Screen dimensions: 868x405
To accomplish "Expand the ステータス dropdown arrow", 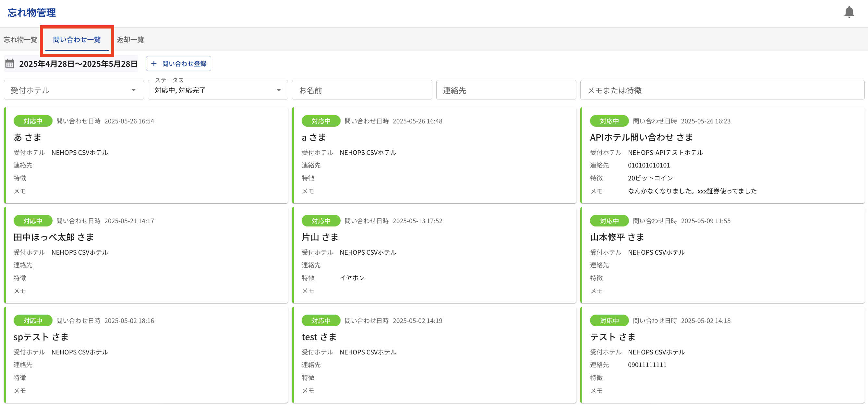I will 279,90.
